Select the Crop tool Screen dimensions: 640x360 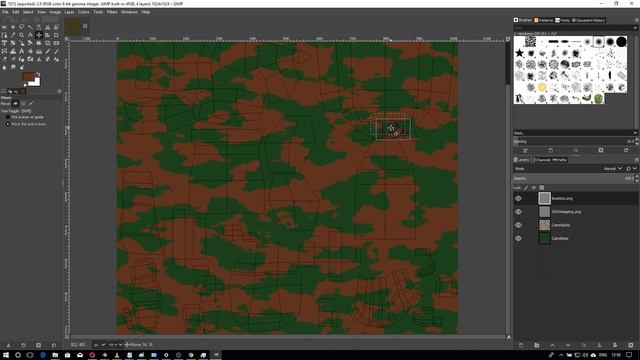(56, 35)
